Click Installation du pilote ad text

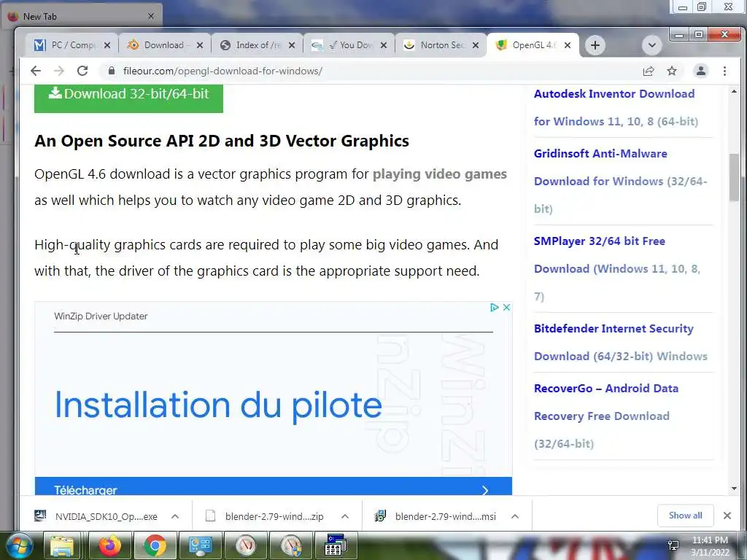[x=218, y=405]
